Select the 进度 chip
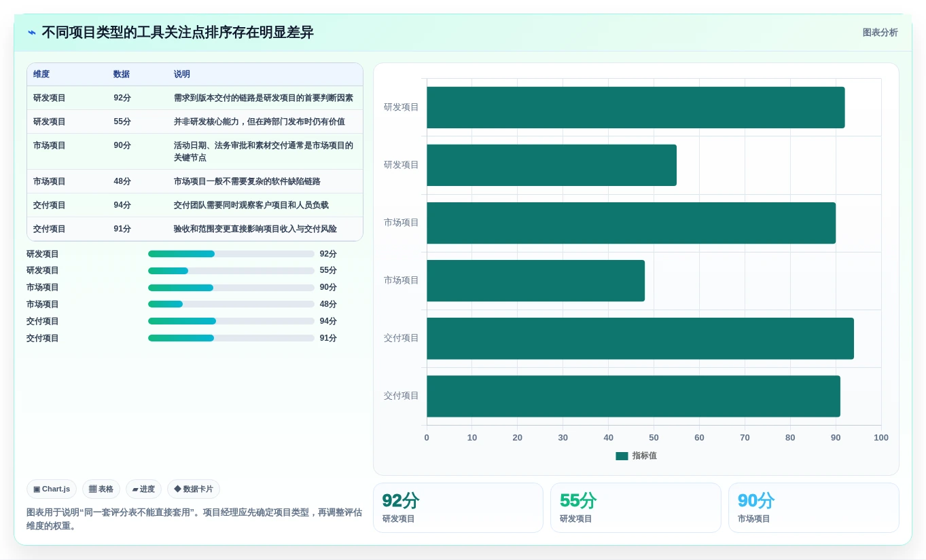The image size is (926, 560). (x=143, y=489)
